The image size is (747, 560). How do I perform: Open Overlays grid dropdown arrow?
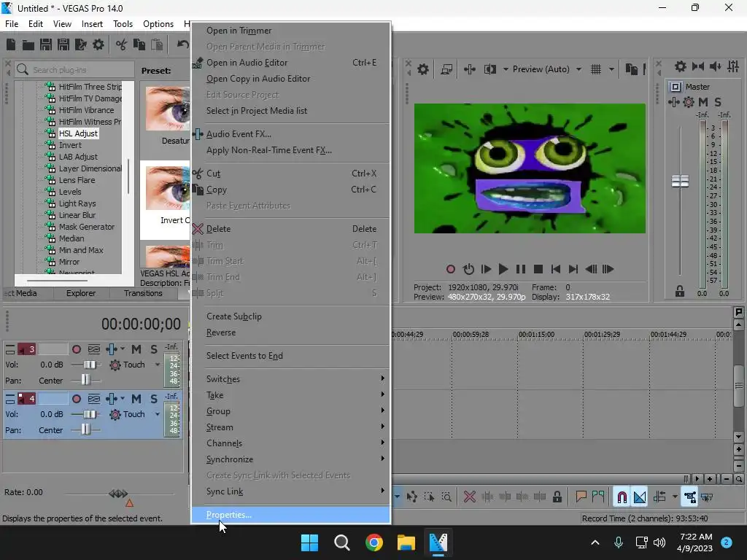(x=611, y=69)
